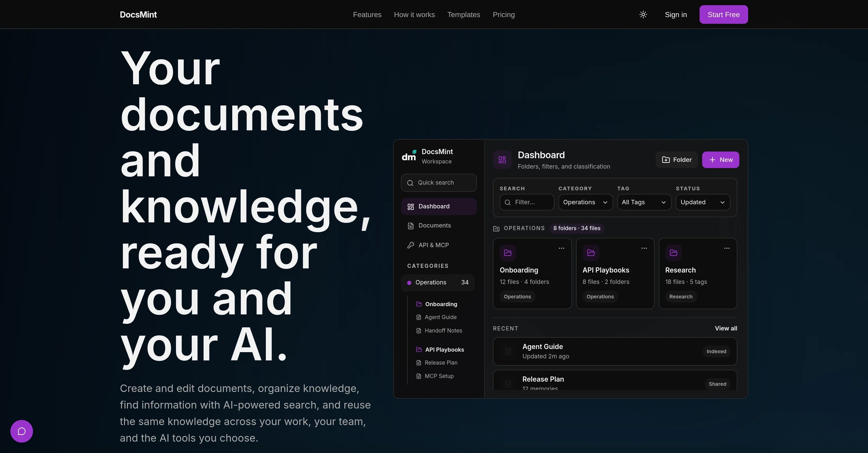Click the Research tag on Research card
The width and height of the screenshot is (868, 453).
681,297
